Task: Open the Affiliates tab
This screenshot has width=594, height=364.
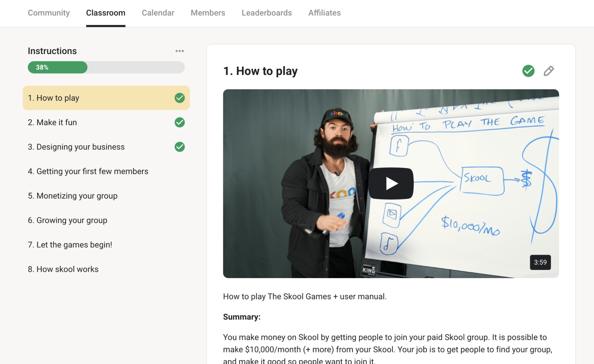Action: point(324,13)
